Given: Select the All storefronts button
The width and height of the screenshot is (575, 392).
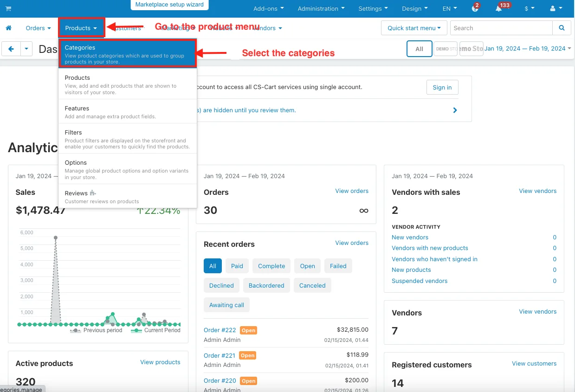Looking at the screenshot, I should click(x=420, y=49).
